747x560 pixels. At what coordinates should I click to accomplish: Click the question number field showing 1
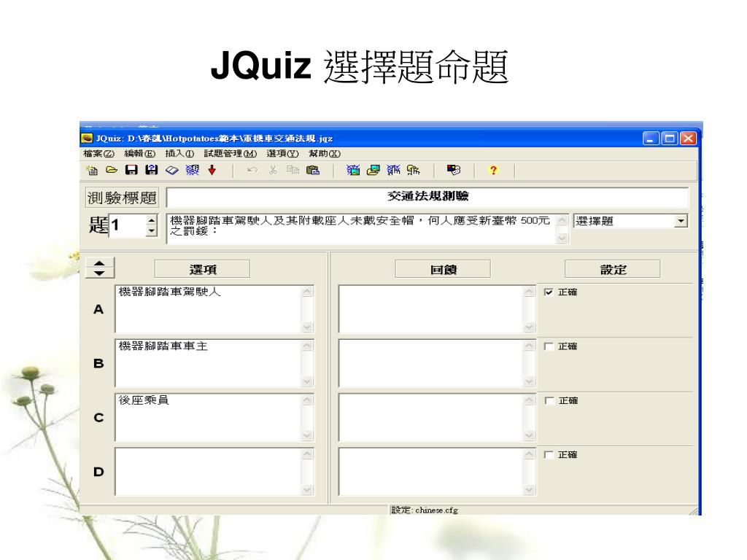tap(128, 225)
